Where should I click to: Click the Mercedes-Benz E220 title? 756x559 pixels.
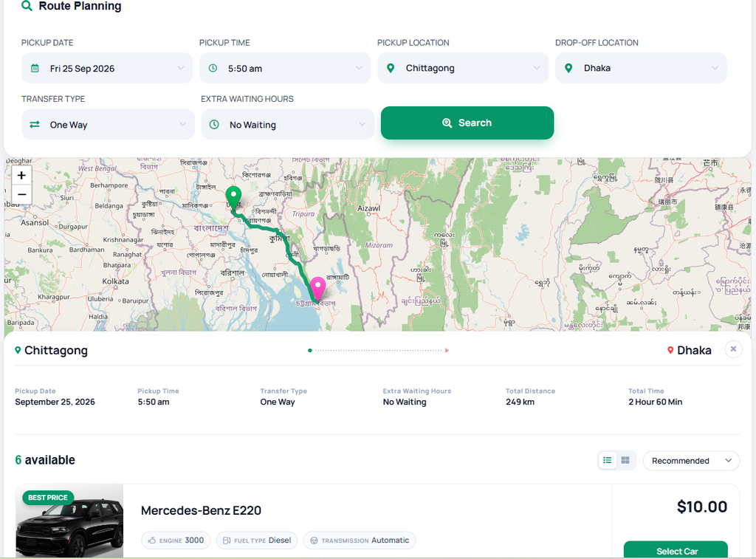[x=201, y=510]
